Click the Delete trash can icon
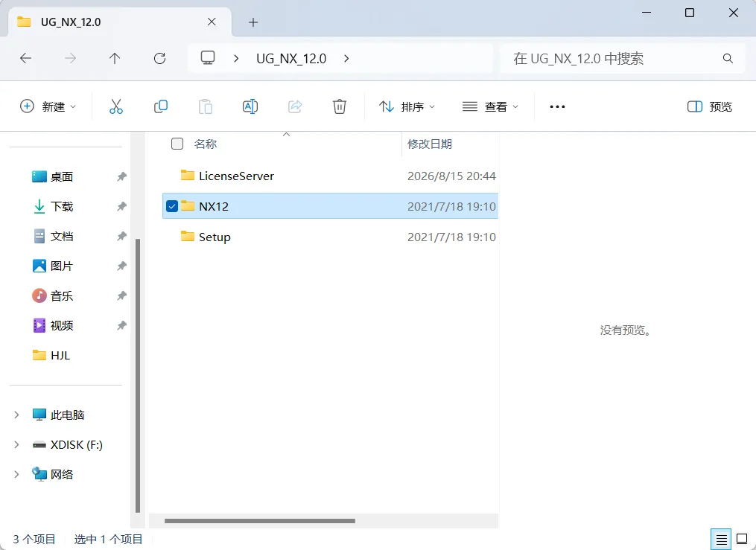The image size is (756, 550). tap(340, 106)
